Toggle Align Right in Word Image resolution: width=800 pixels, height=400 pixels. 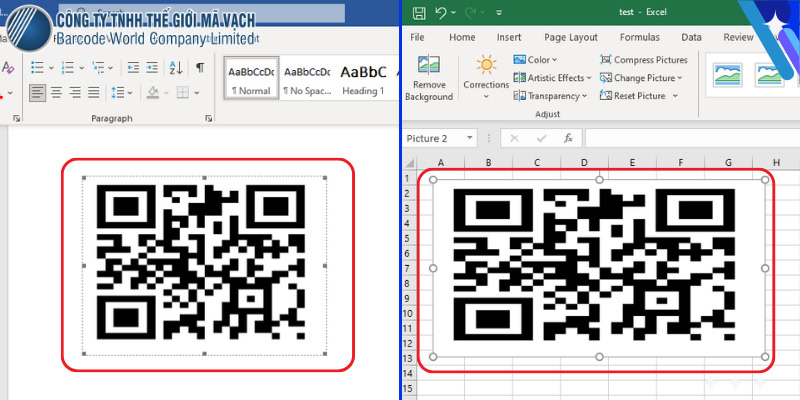[75, 93]
